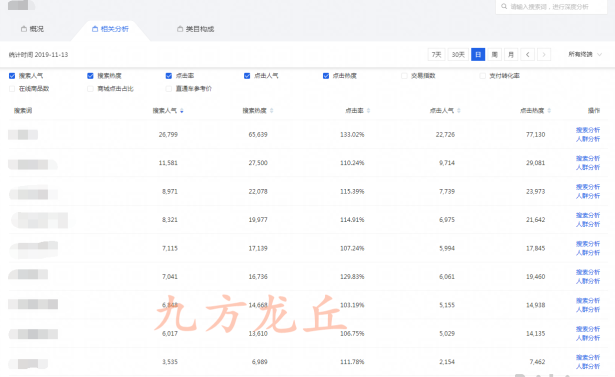Click the search heat value 65,639

coord(258,135)
